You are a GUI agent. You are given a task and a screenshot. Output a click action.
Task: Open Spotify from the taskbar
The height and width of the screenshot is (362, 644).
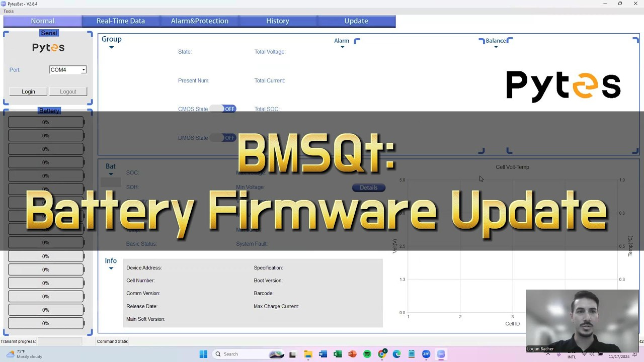click(367, 354)
